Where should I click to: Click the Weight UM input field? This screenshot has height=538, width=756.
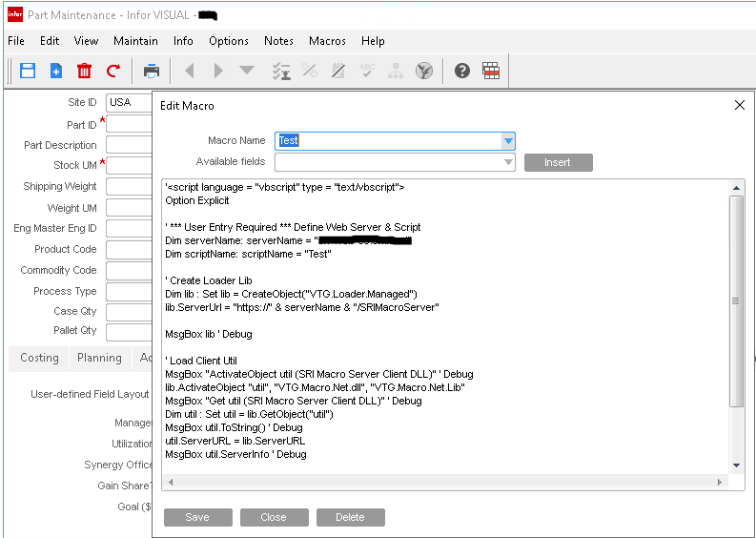click(130, 208)
